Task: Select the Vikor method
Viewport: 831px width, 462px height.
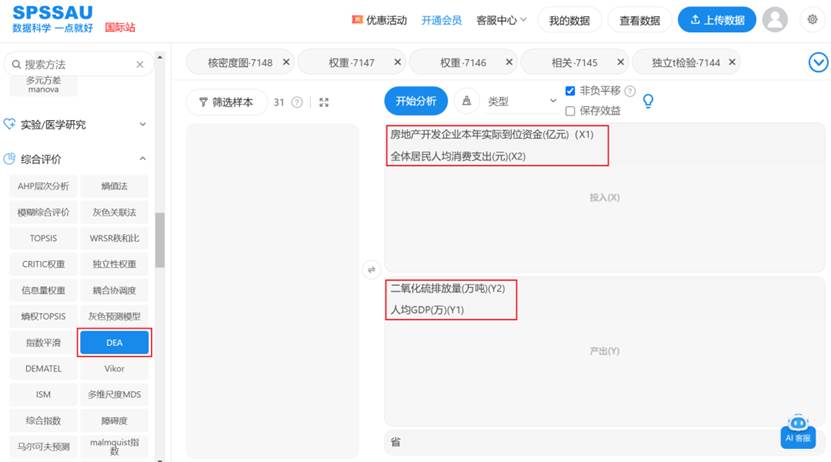Action: coord(114,368)
